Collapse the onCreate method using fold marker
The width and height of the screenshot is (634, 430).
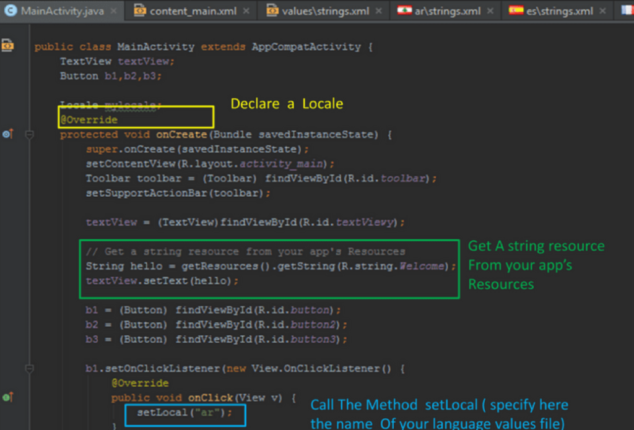[x=27, y=134]
